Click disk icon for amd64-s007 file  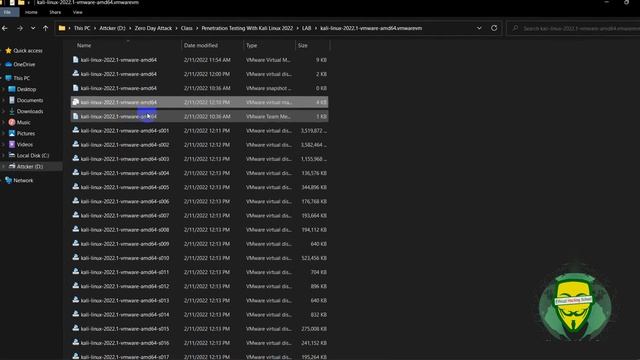(76, 215)
